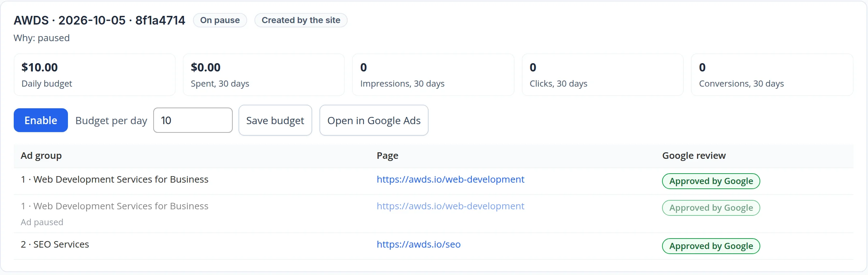Select the 2 · SEO Services row name
Viewport: 868px width, 275px height.
55,244
